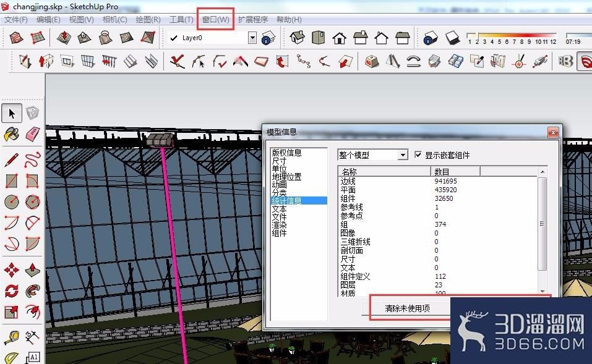Click the 组件定义 row in statistics

tap(438, 276)
